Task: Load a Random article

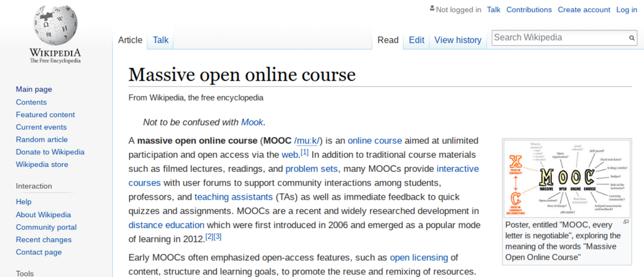Action: point(42,140)
